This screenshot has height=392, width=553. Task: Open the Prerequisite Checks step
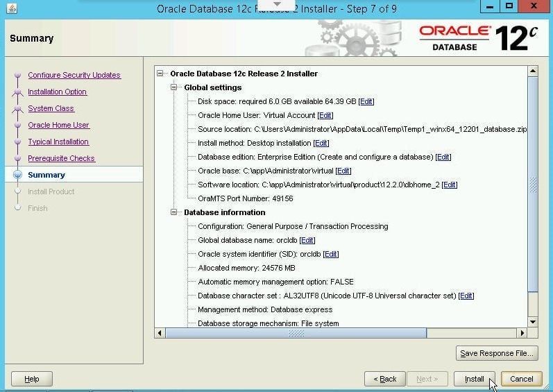[x=61, y=158]
